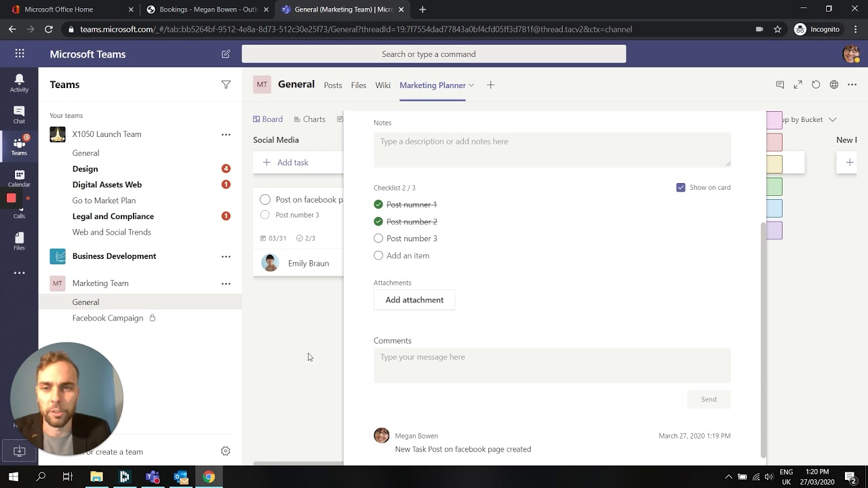Click the Send comment button

(x=709, y=399)
